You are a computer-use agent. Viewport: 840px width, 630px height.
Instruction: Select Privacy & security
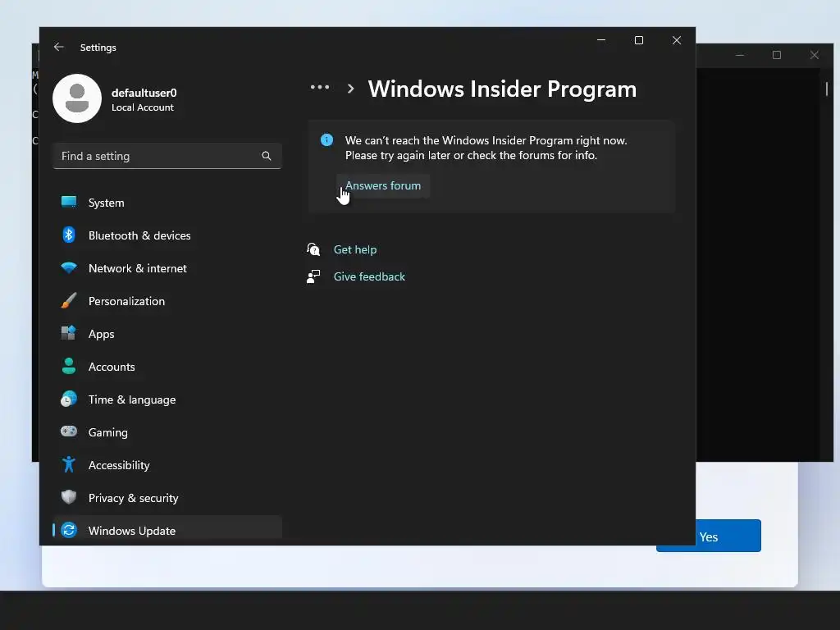point(167,498)
